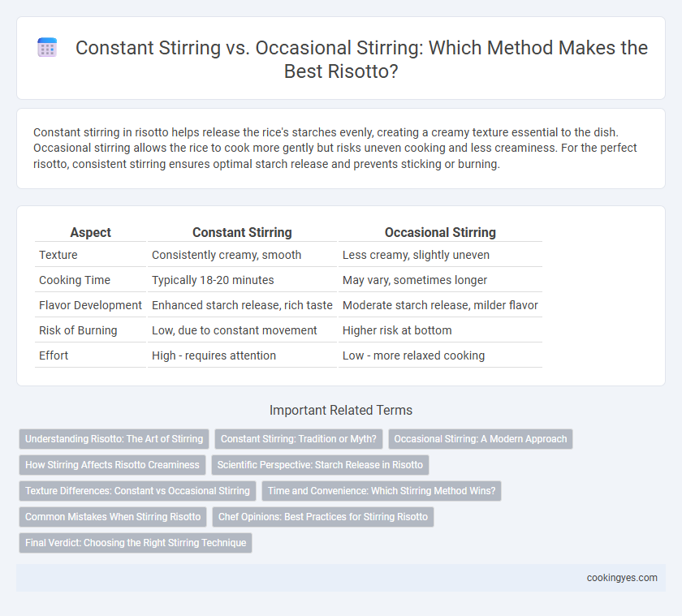The height and width of the screenshot is (616, 682).
Task: Click the 'Texture' row label
Action: click(x=58, y=255)
